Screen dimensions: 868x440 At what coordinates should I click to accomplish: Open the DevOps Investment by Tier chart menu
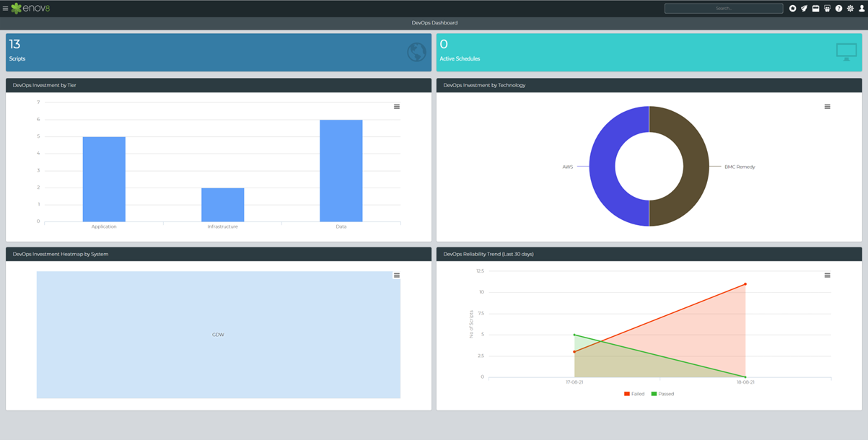(395, 105)
